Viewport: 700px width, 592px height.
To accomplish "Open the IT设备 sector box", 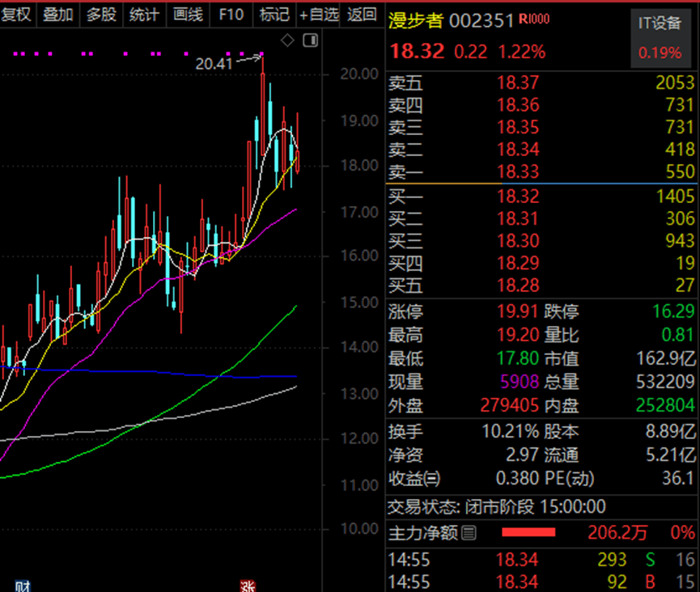I will pos(662,38).
